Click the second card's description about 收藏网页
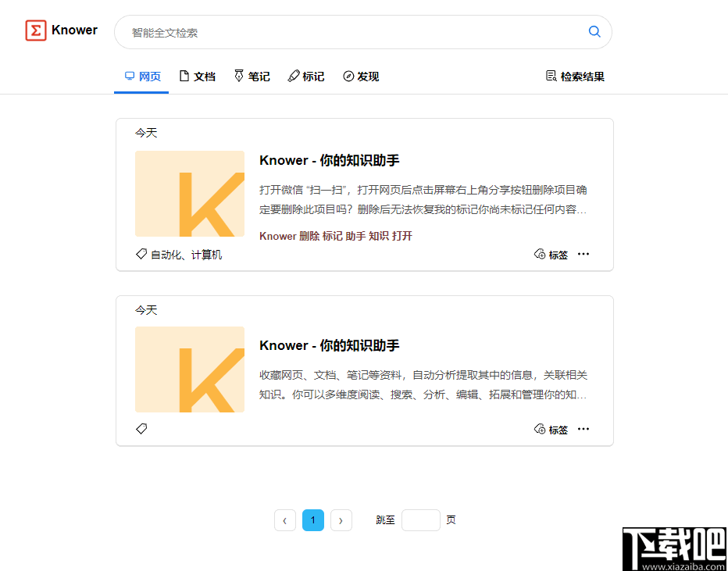The width and height of the screenshot is (728, 571). tap(423, 385)
